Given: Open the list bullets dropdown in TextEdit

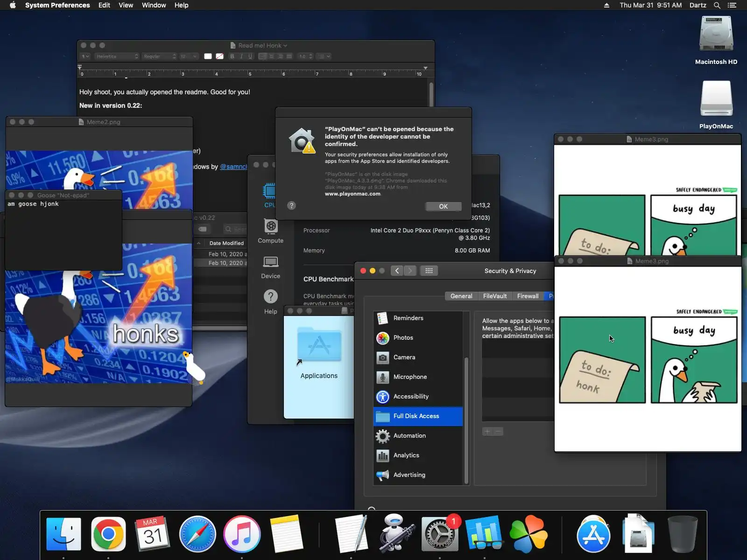Looking at the screenshot, I should 324,56.
